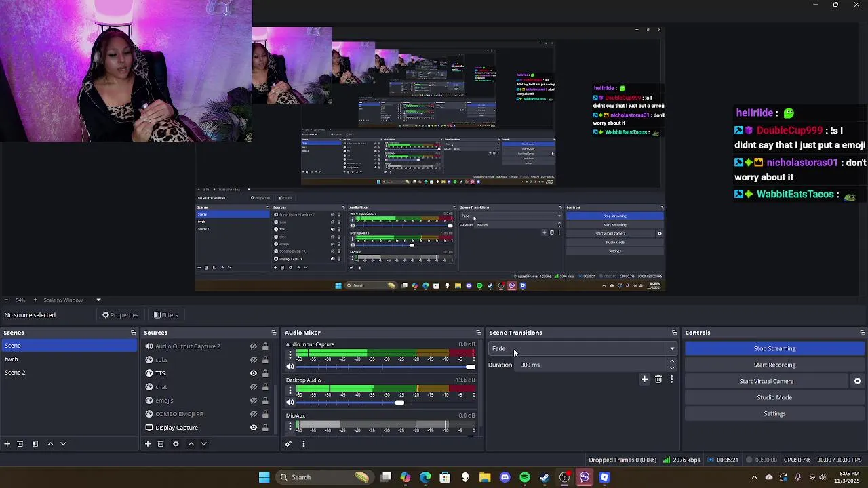Image resolution: width=868 pixels, height=488 pixels.
Task: Zoom in preview with plus icon
Action: click(35, 300)
